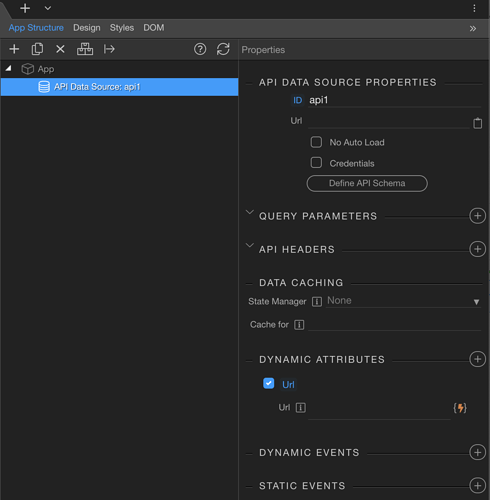Open dynamic data picker lightning icon
Screen dimensions: 490x500
(460, 408)
